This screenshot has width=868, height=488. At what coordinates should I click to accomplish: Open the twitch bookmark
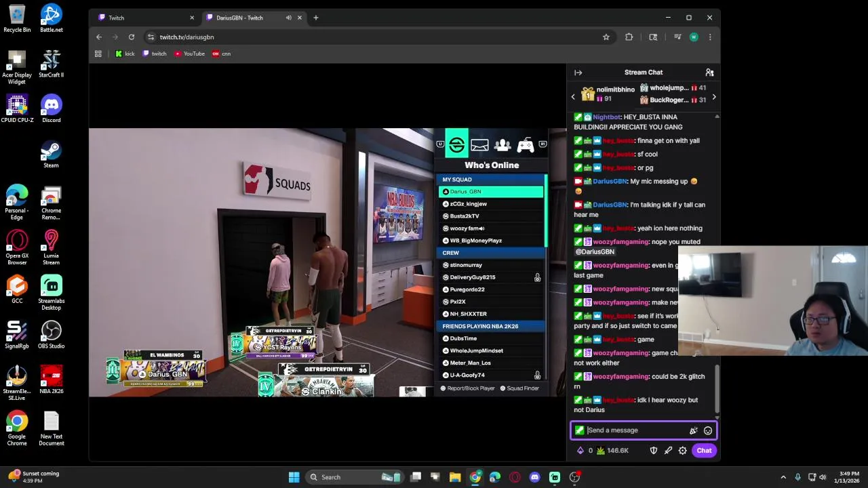tap(155, 54)
